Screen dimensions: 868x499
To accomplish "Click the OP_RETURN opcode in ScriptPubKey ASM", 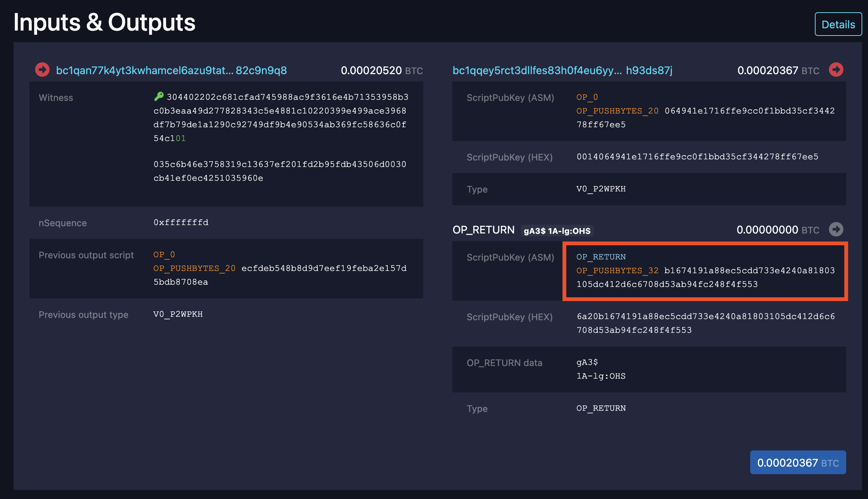I will 601,256.
